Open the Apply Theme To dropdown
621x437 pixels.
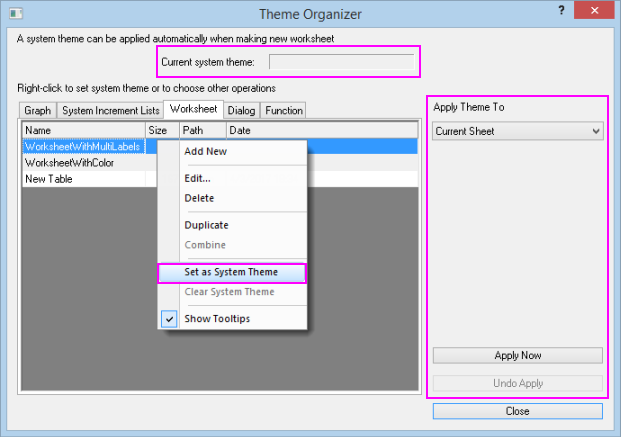[517, 131]
